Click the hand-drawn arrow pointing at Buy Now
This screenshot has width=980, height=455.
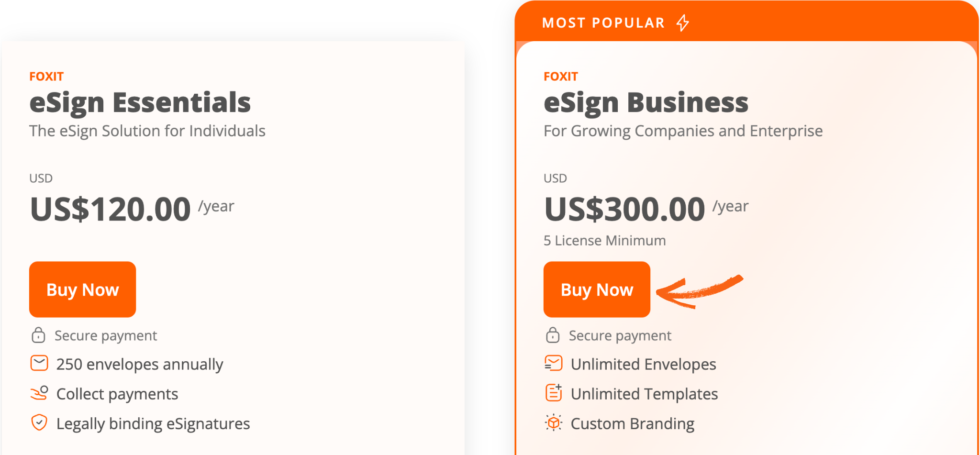(x=700, y=289)
